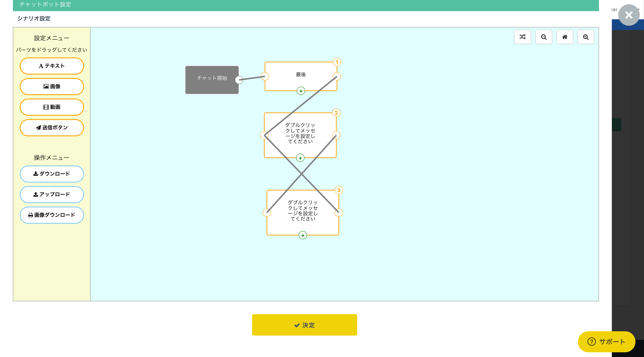The height and width of the screenshot is (357, 644).
Task: Select the 動画 part button
Action: 52,107
